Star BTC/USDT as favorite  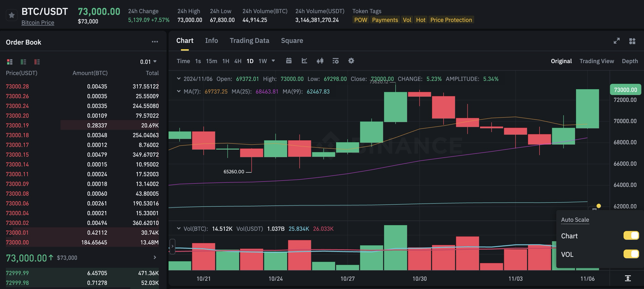[x=11, y=15]
